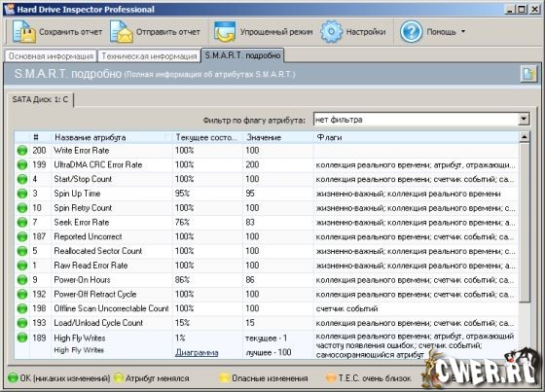Viewport: 545px width, 392px height.
Task: Click the orange 'T.E.C. очень близок' legend icon
Action: click(331, 377)
